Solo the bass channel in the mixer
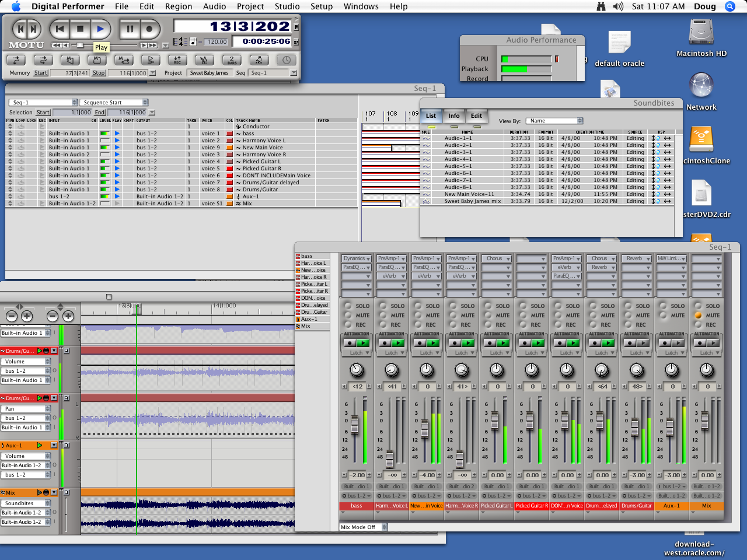Screen dimensions: 747x560 (x=348, y=306)
